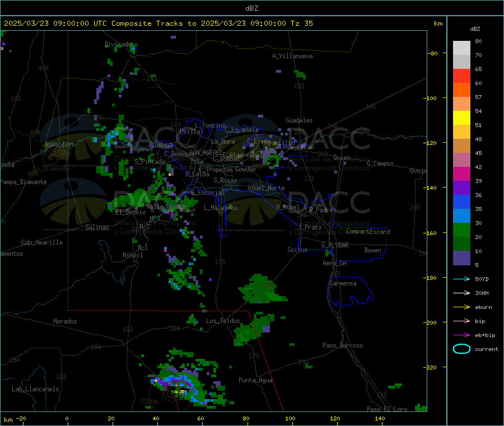The image size is (504, 426).
Task: Pick the light blue swatch between 35 and 30
Action: pyautogui.click(x=461, y=216)
